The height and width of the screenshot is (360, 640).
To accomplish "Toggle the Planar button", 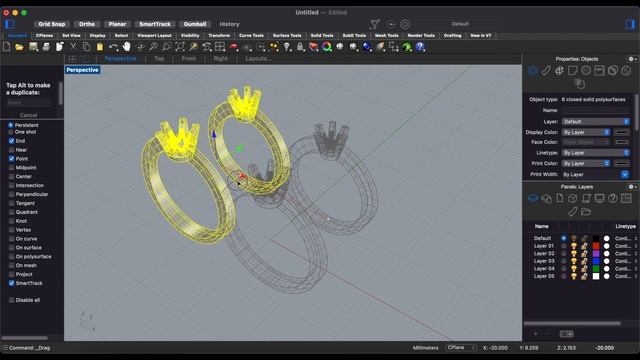I will (x=117, y=24).
